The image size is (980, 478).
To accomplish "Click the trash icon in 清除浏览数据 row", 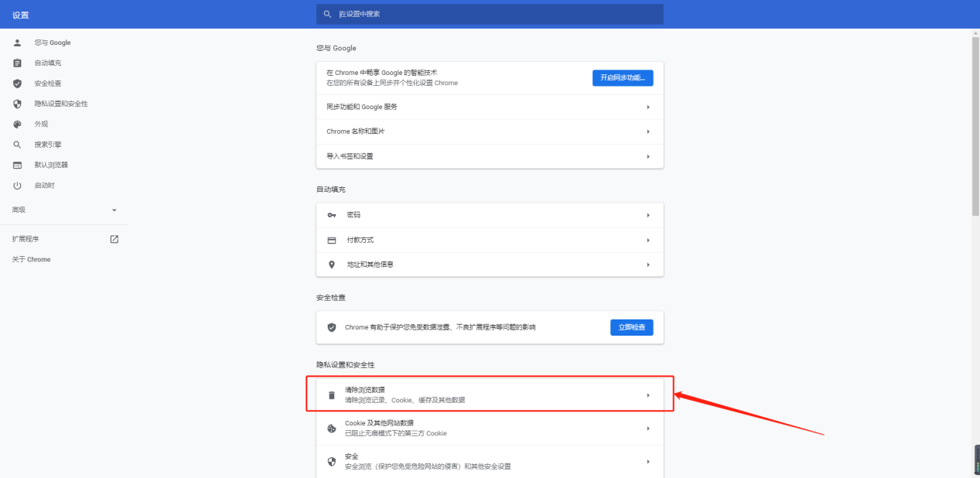I will 332,395.
